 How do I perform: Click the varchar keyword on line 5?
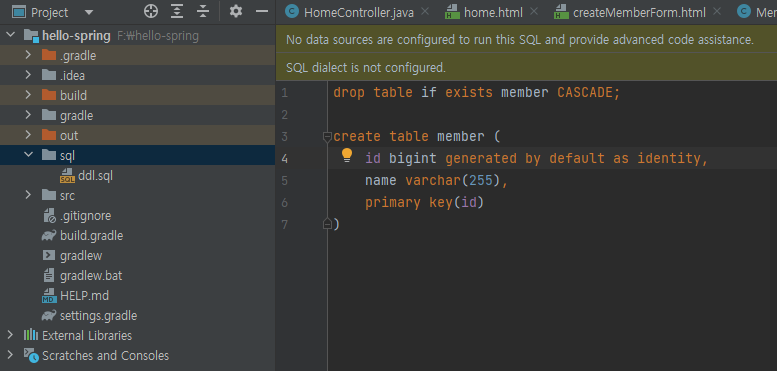(433, 181)
